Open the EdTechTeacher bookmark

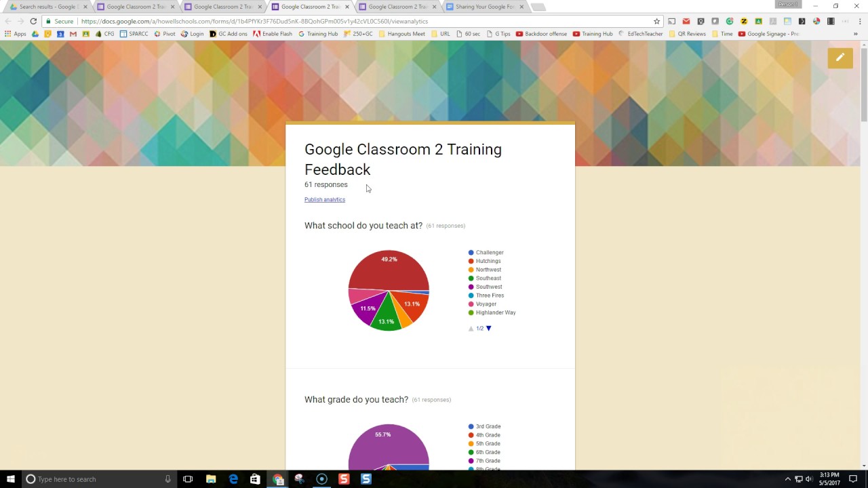pyautogui.click(x=640, y=34)
